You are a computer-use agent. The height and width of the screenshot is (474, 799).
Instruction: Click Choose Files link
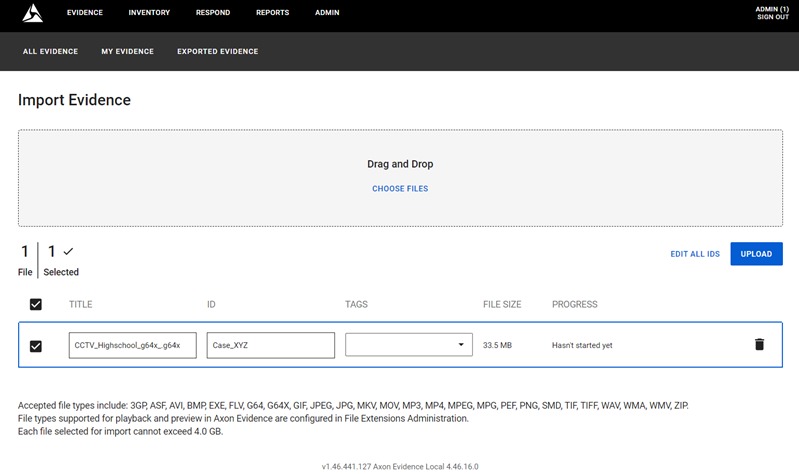[x=400, y=189]
